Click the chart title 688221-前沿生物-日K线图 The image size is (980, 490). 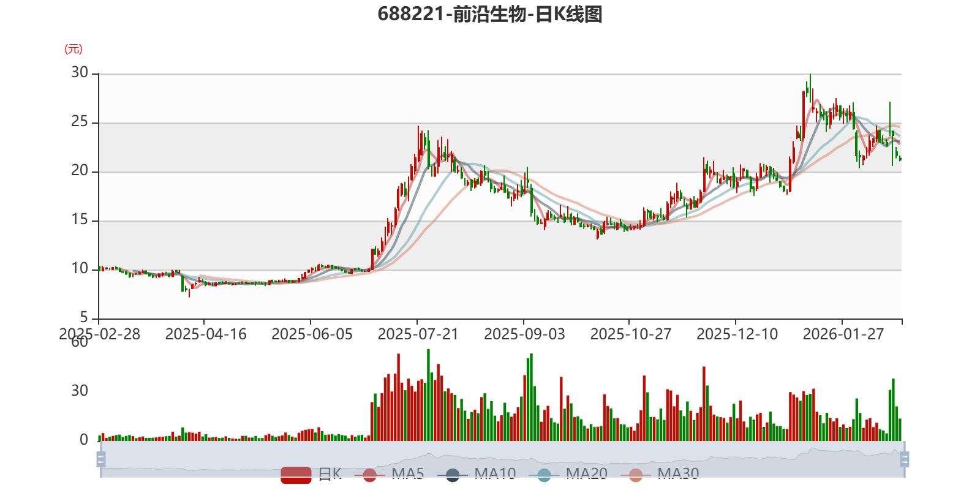coord(490,14)
